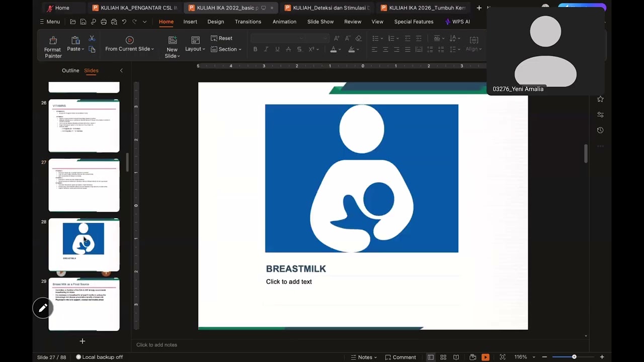The width and height of the screenshot is (644, 362).
Task: Switch to KULIAH_Deteksi dan Stimulasi document tab
Action: click(x=327, y=8)
